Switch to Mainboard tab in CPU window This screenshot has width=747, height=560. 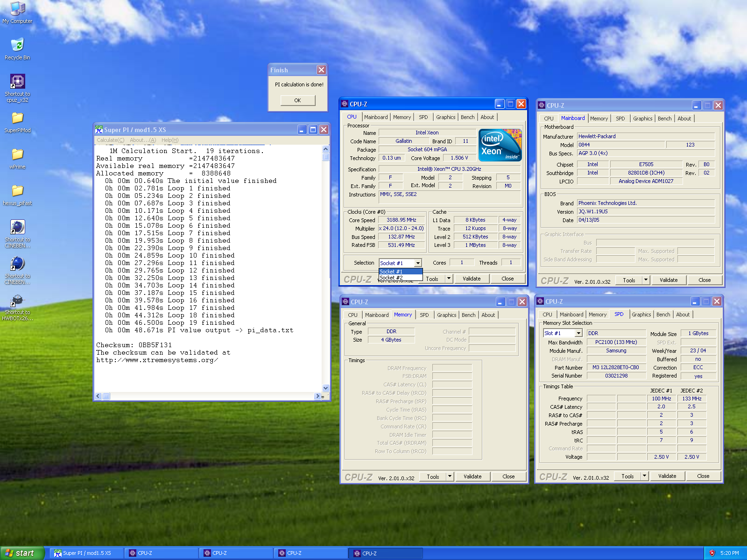point(376,117)
